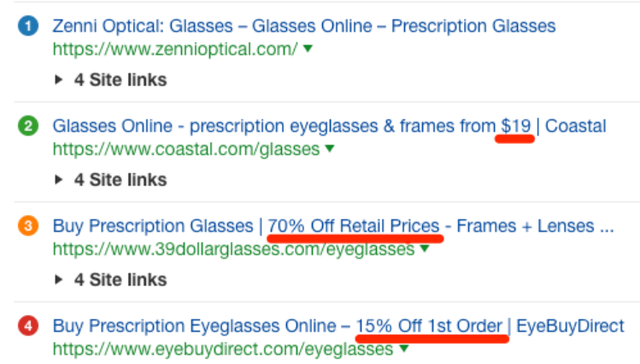Click the orange number 3 rank badge
This screenshot has height=364, width=640.
pyautogui.click(x=28, y=226)
